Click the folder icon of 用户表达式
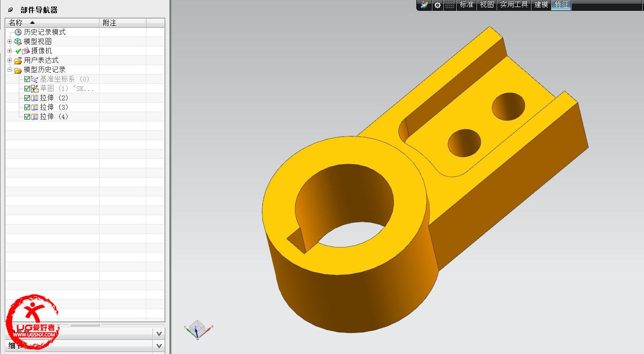The height and width of the screenshot is (354, 644). pos(18,60)
